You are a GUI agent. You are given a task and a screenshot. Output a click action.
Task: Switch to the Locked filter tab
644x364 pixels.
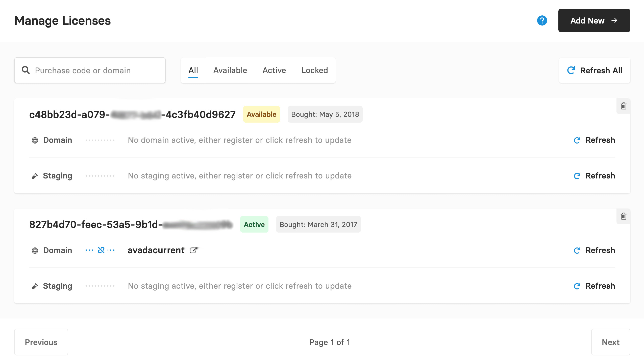pos(315,70)
